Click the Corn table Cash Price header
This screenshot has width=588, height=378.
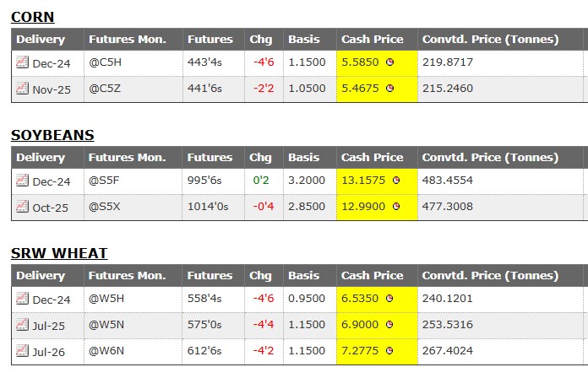tap(372, 39)
